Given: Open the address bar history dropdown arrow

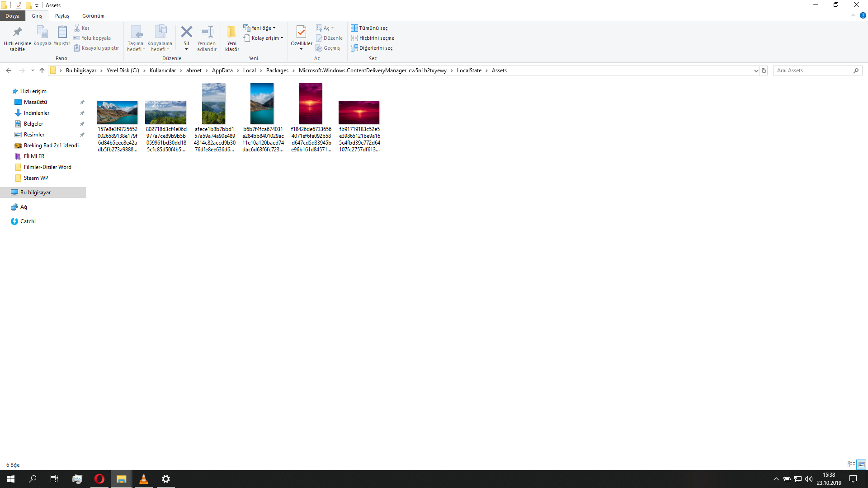Looking at the screenshot, I should [756, 70].
